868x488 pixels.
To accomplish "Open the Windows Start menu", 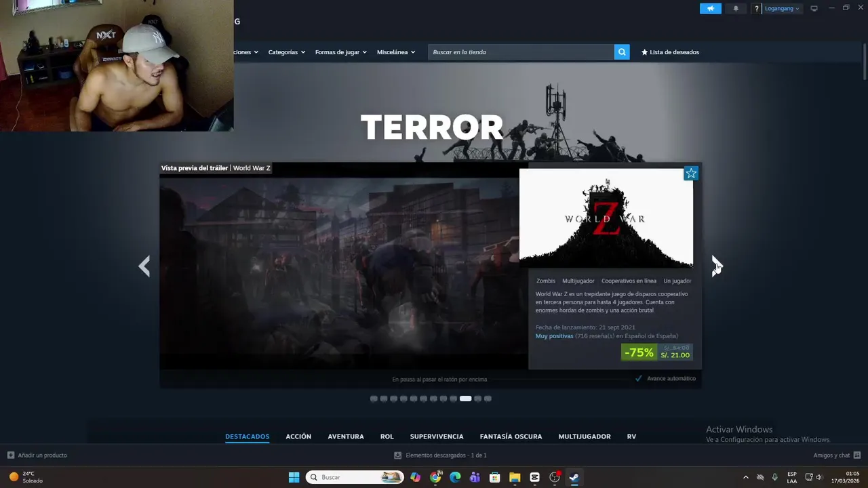I will 294,477.
